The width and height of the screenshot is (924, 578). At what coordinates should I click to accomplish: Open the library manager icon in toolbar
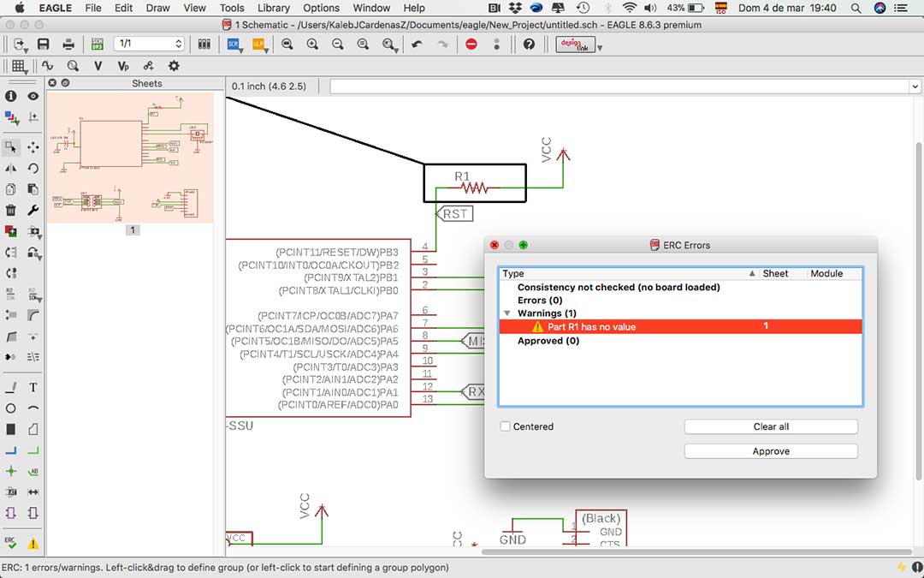pos(204,45)
